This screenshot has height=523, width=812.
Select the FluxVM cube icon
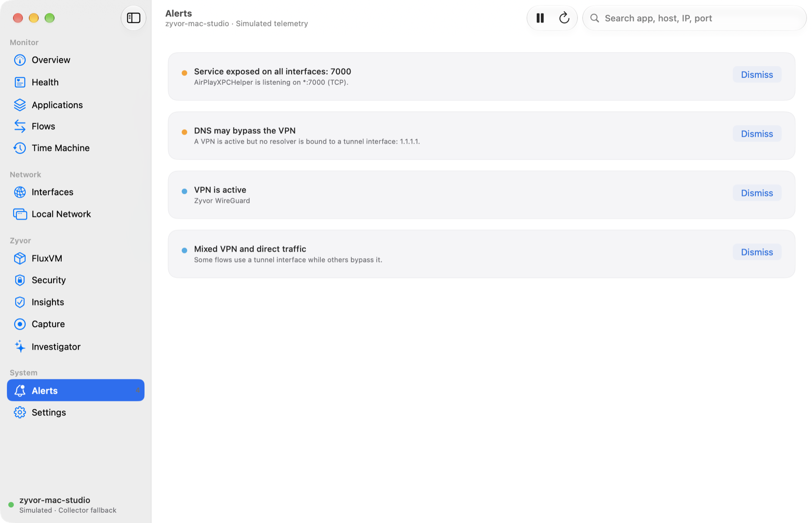20,258
